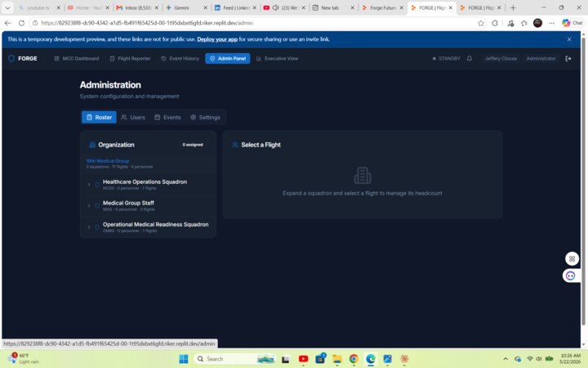The image size is (588, 368).
Task: Open the Windows Start menu
Action: [184, 359]
